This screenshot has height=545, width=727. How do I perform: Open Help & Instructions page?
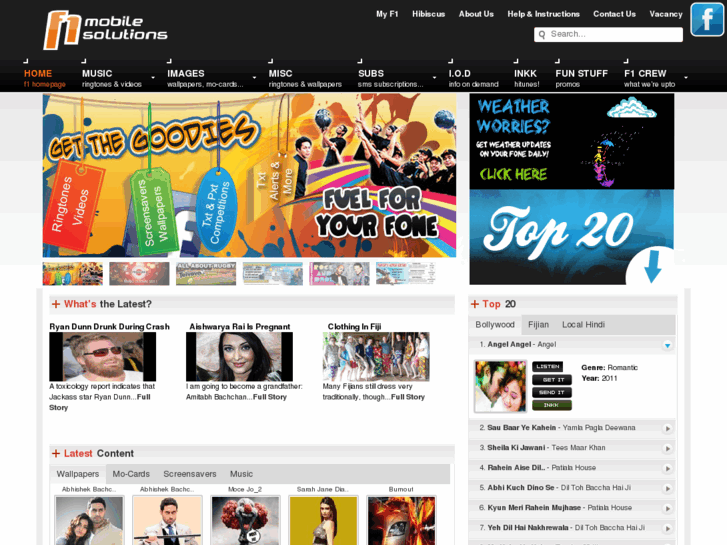[543, 14]
